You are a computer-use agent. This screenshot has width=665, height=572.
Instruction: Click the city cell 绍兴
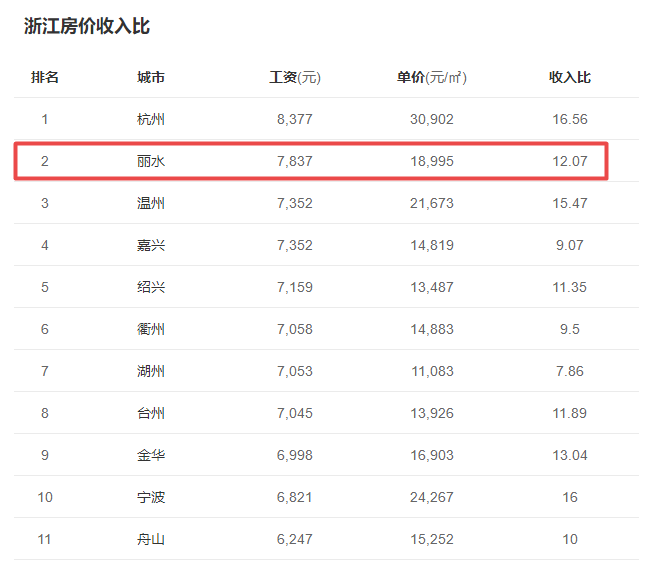(x=151, y=287)
